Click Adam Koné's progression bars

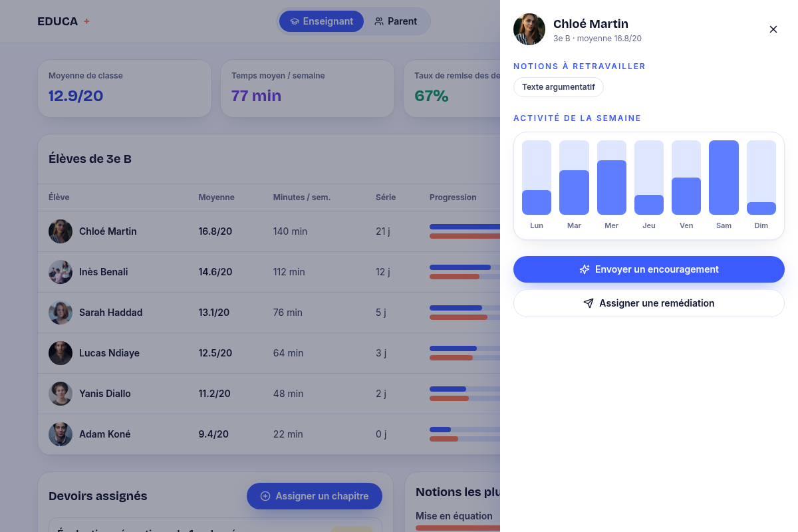tap(465, 434)
